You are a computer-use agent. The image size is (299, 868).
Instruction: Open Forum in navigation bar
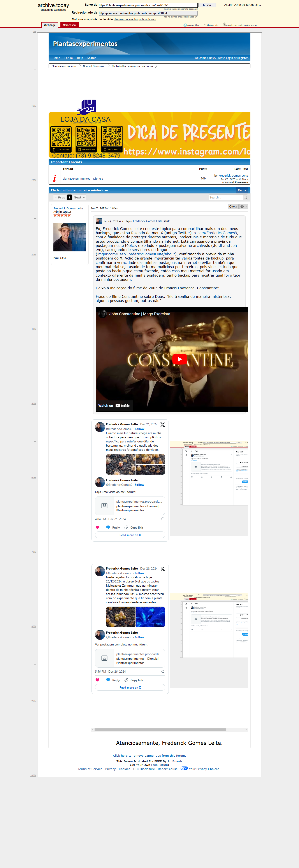[x=69, y=58]
